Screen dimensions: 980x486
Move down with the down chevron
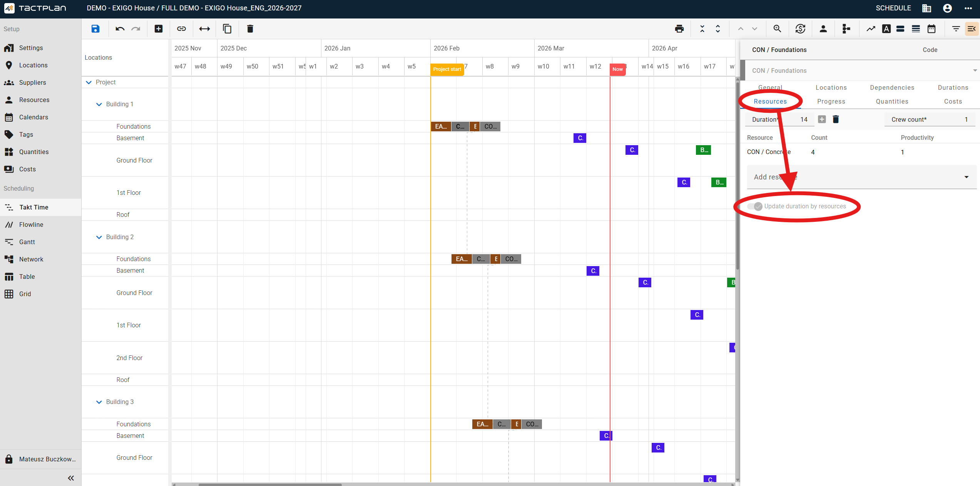pos(754,28)
